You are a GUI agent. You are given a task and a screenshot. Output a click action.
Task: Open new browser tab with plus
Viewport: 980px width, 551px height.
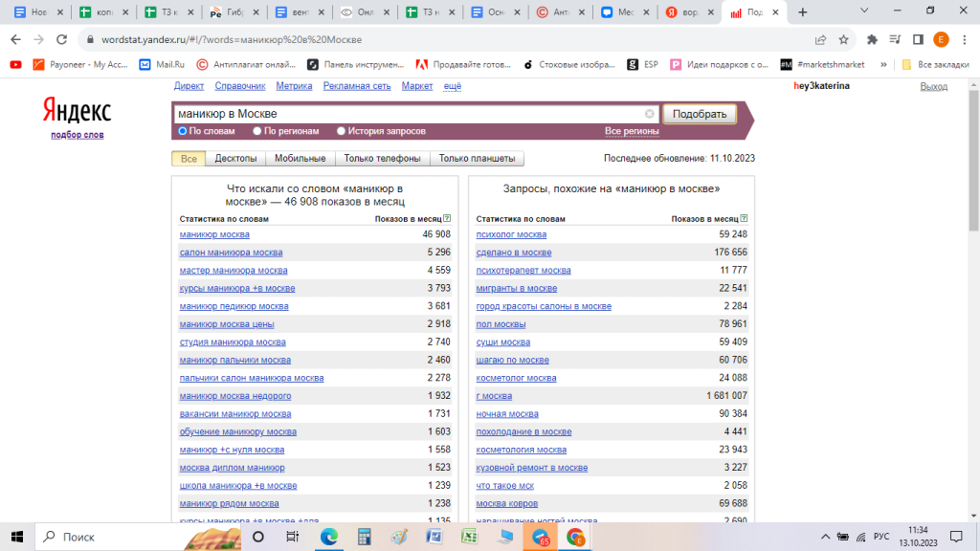coord(803,11)
